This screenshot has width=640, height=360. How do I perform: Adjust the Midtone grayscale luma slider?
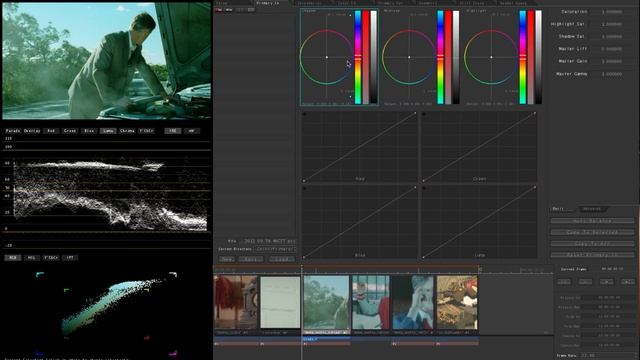[456, 57]
